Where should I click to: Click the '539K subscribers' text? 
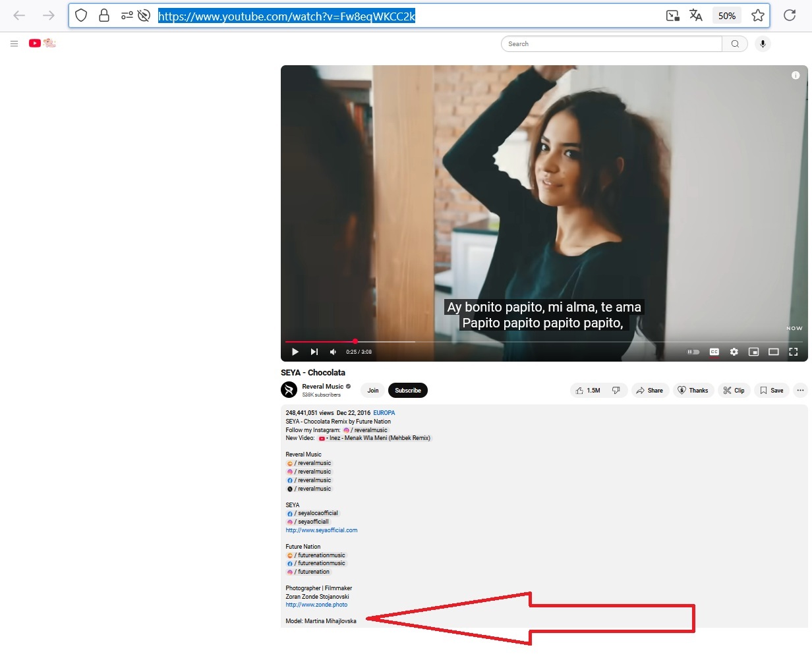322,395
